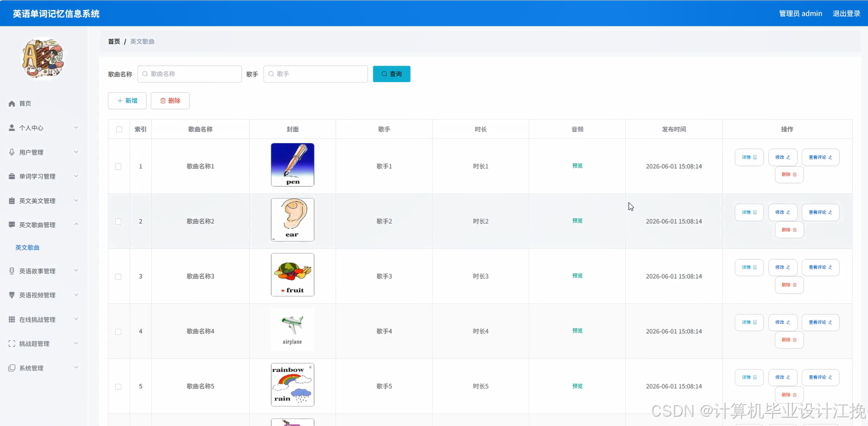868x426 pixels.
Task: Expand the 个人中心 sidebar menu arrow
Action: point(76,127)
